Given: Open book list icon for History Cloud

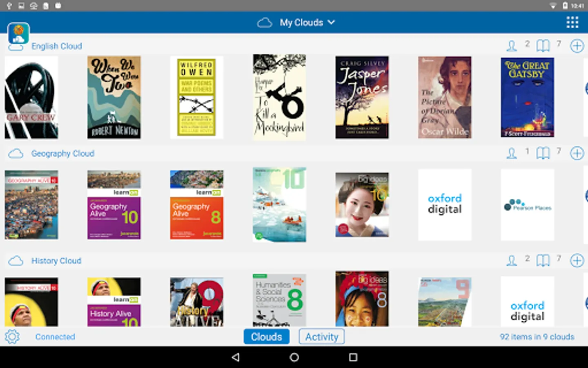Looking at the screenshot, I should 543,260.
